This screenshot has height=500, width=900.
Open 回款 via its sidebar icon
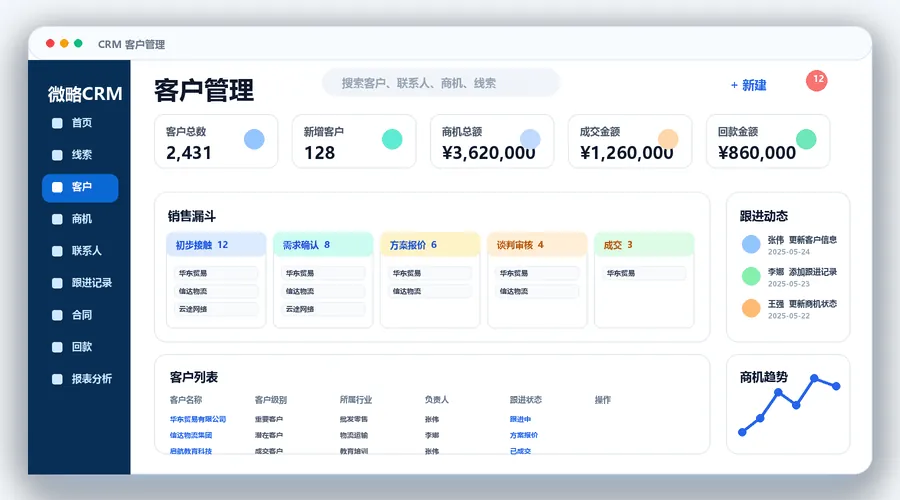[x=57, y=347]
